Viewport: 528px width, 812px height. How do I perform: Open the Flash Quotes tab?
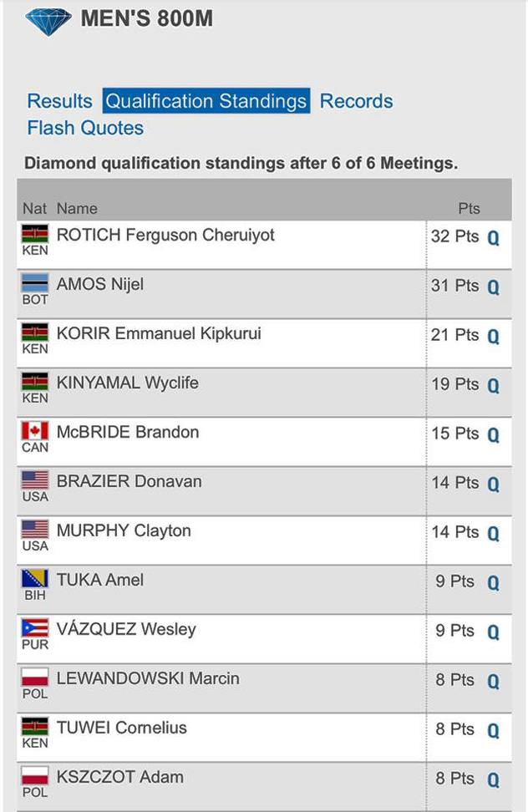click(x=85, y=128)
